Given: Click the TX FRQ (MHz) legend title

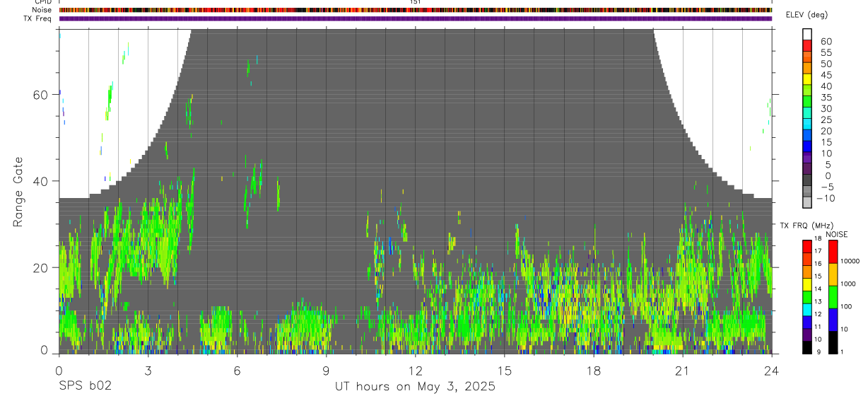Looking at the screenshot, I should coord(807,226).
